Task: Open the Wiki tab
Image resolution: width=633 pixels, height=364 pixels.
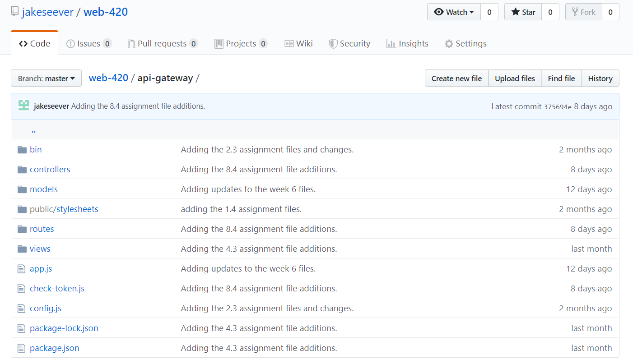Action: point(298,43)
